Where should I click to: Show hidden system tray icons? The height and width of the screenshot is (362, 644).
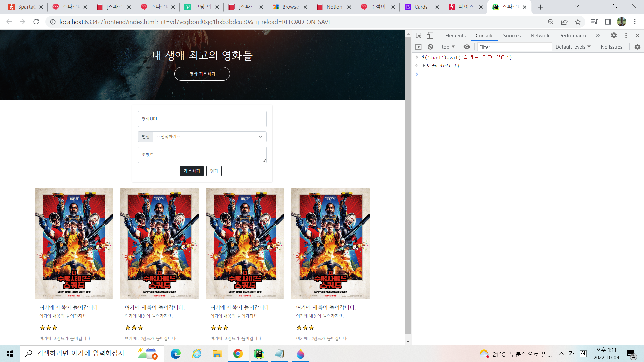pos(561,354)
